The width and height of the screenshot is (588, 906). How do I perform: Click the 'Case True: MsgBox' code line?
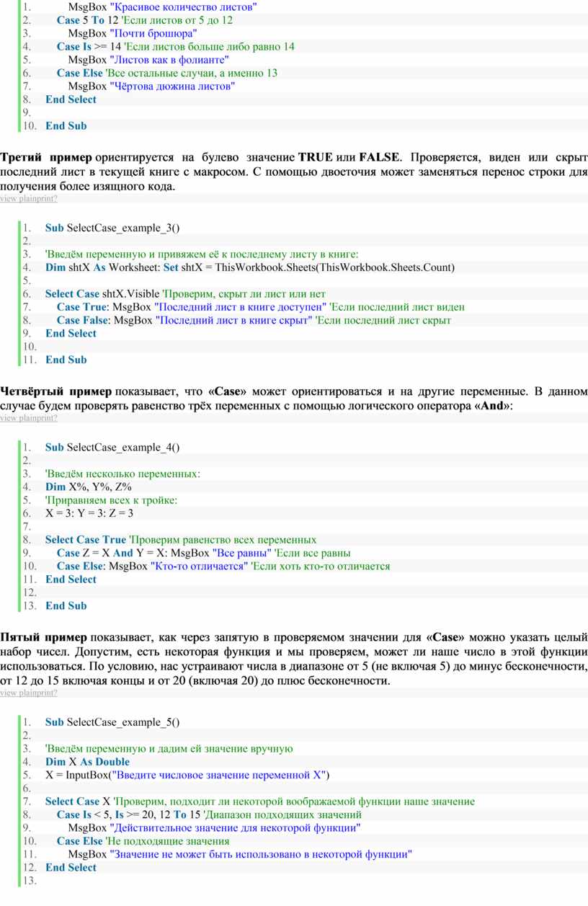click(x=260, y=307)
